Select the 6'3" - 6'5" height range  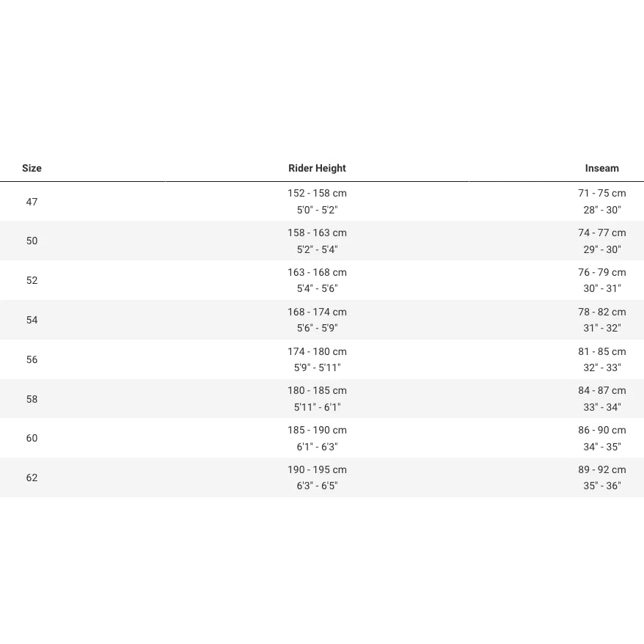pos(317,486)
